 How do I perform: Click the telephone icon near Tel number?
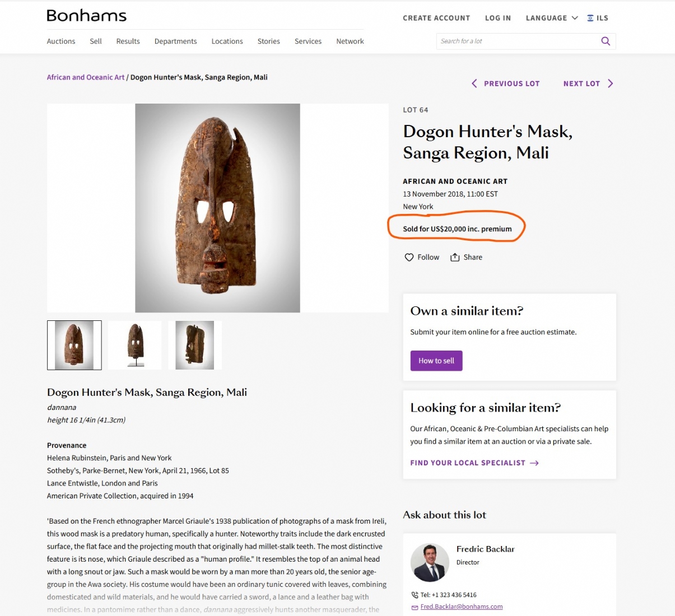point(415,595)
